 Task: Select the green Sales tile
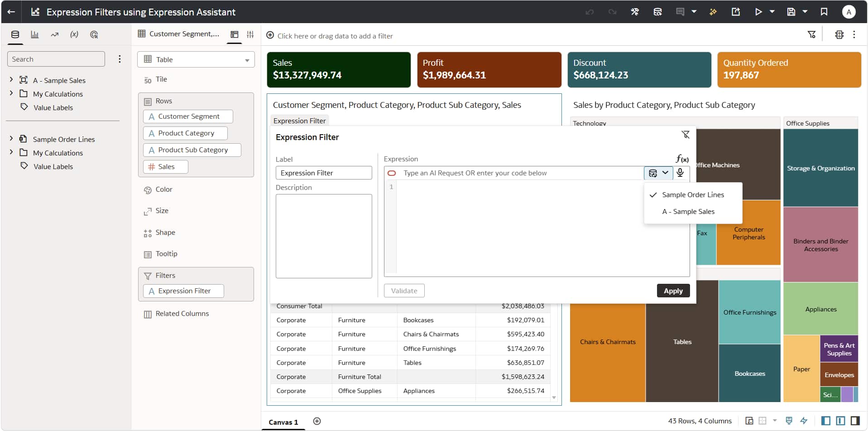point(339,70)
